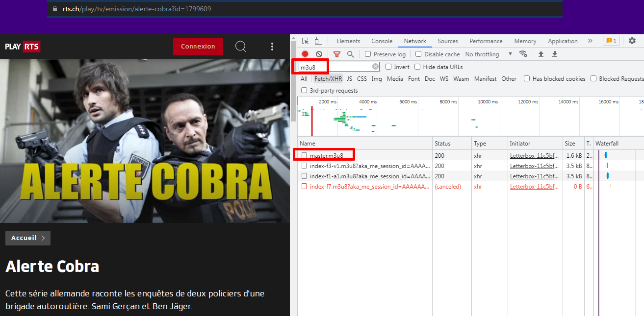Open the Memory tab
The width and height of the screenshot is (644, 316).
[x=525, y=41]
